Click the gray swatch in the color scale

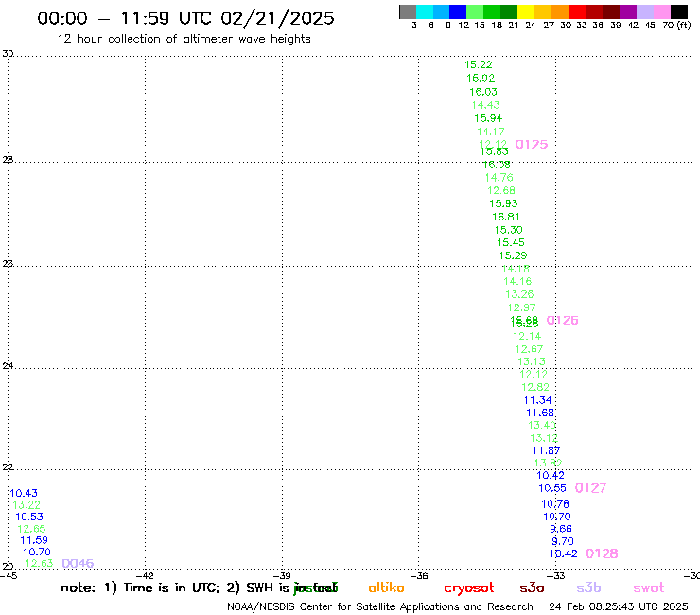pos(408,11)
